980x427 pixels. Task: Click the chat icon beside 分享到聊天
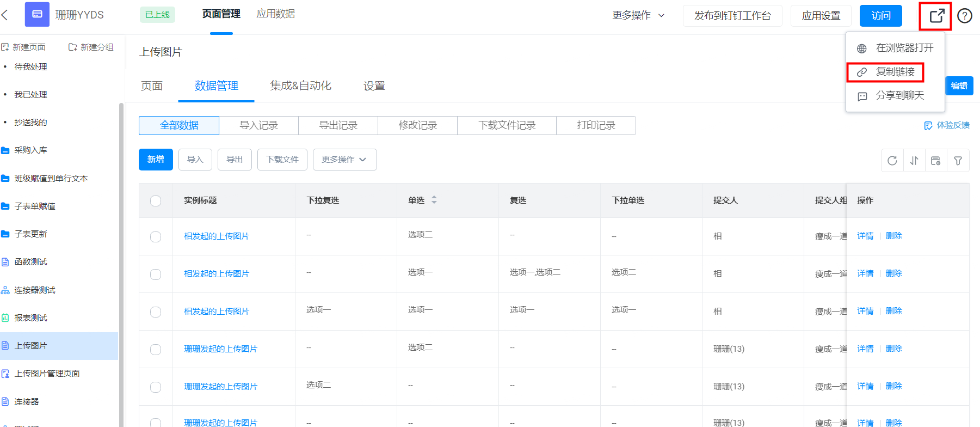(x=862, y=96)
